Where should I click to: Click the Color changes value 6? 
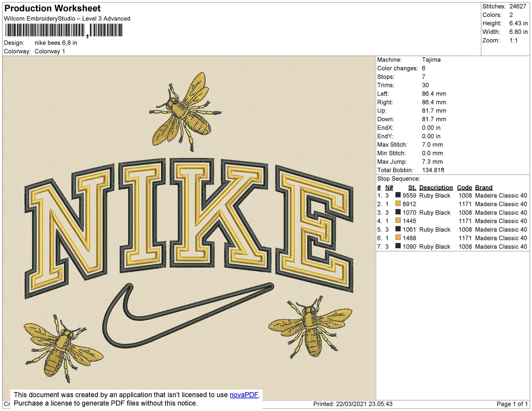424,68
